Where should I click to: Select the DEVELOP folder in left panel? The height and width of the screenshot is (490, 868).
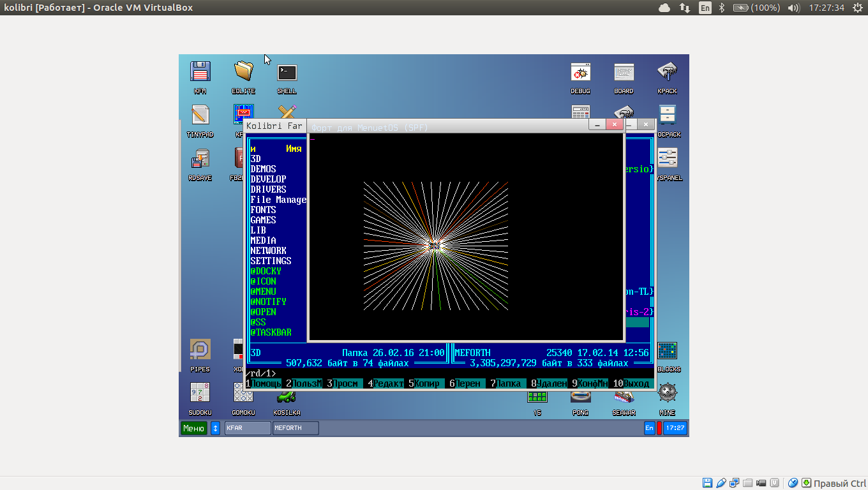[268, 179]
